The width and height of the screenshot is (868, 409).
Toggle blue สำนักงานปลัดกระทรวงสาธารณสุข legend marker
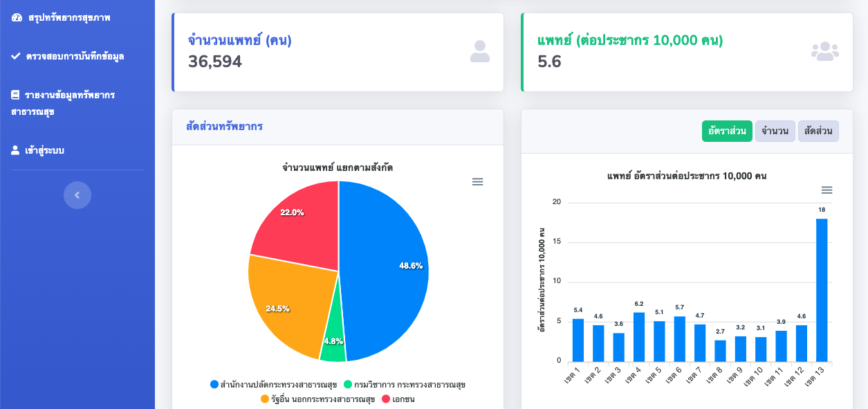tap(214, 384)
